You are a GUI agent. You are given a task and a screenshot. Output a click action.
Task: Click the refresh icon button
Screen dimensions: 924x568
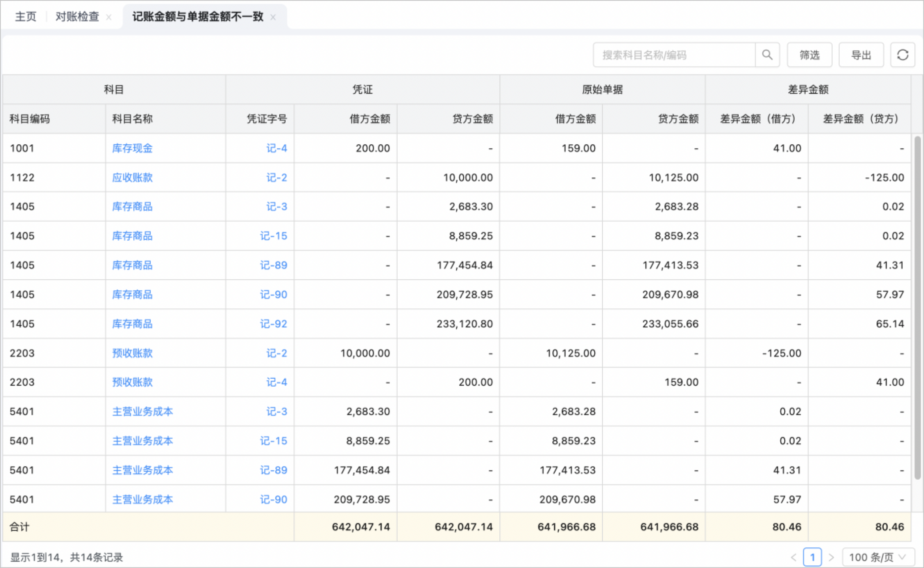pyautogui.click(x=903, y=55)
